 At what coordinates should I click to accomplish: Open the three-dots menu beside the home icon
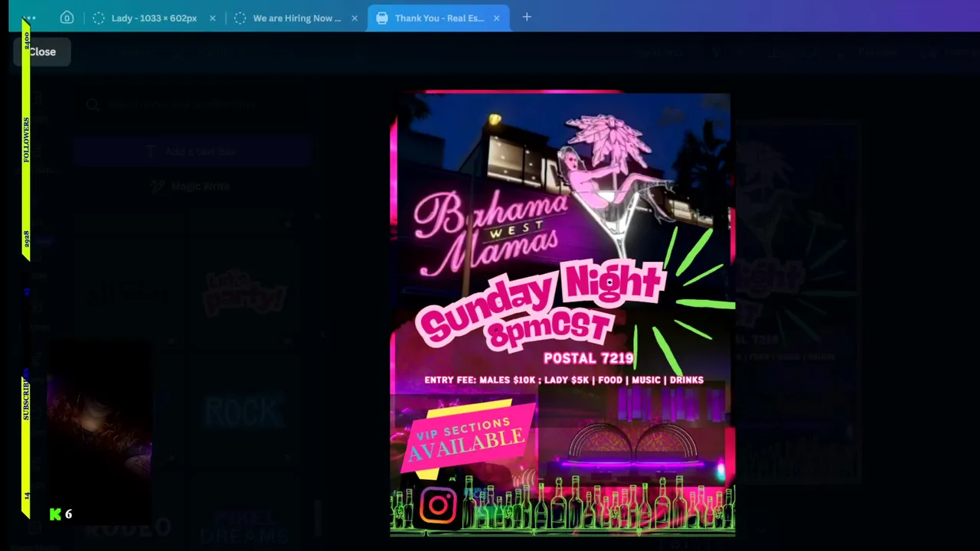point(29,18)
